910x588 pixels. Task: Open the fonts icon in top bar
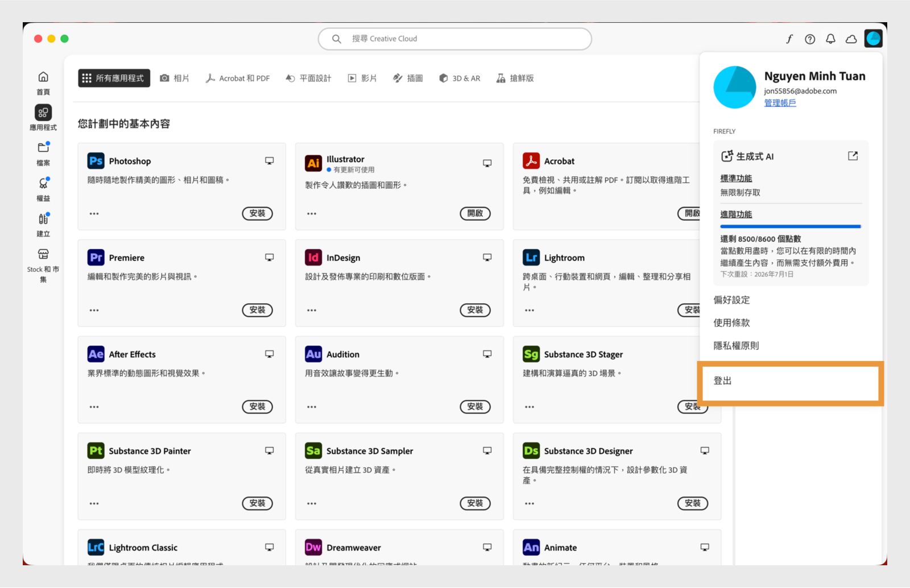click(x=789, y=39)
